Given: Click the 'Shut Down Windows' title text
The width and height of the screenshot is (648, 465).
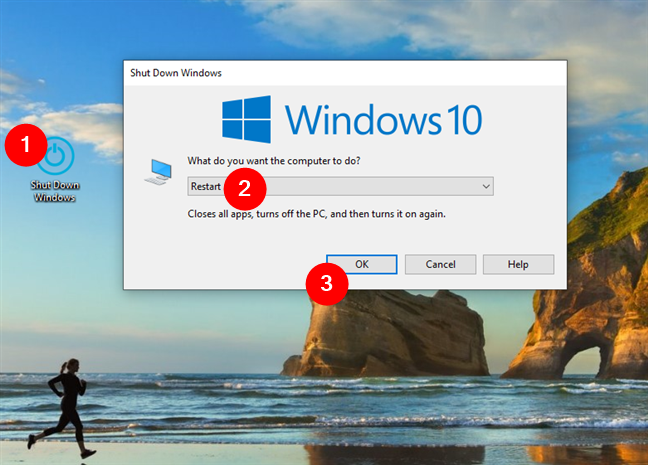Looking at the screenshot, I should [x=176, y=73].
